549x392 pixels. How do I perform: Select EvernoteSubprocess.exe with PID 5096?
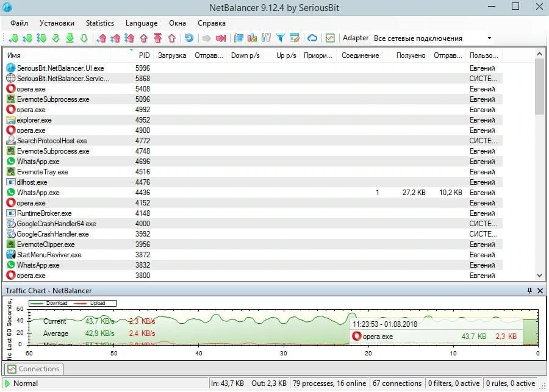coord(254,99)
